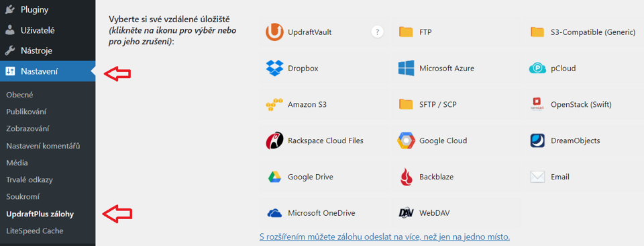Choose the Microsoft OneDrive cloud icon
Viewport: 644px width, 246px height.
[274, 213]
